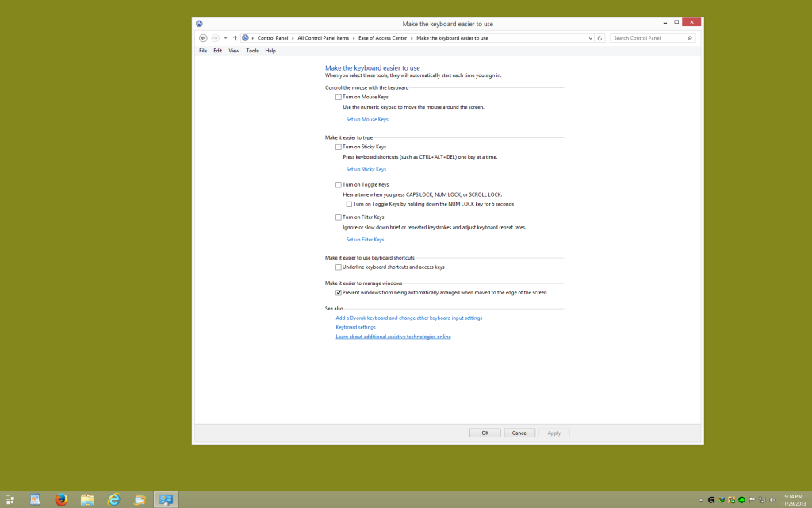This screenshot has width=812, height=508.
Task: Go up one level with Up arrow
Action: pos(235,38)
